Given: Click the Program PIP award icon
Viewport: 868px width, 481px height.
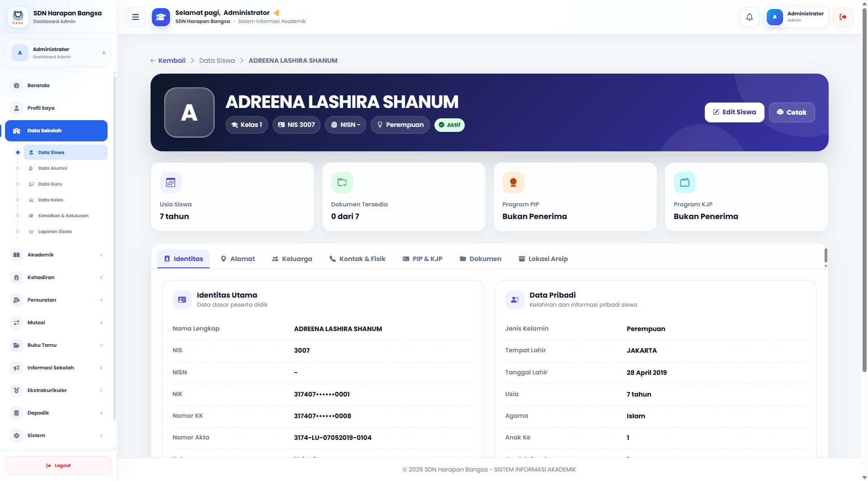Looking at the screenshot, I should click(513, 182).
